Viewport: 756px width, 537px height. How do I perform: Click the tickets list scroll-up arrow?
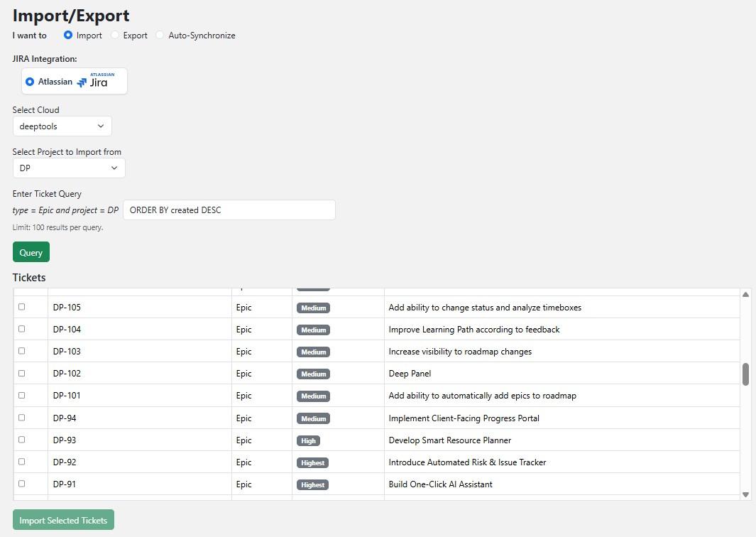pyautogui.click(x=745, y=294)
